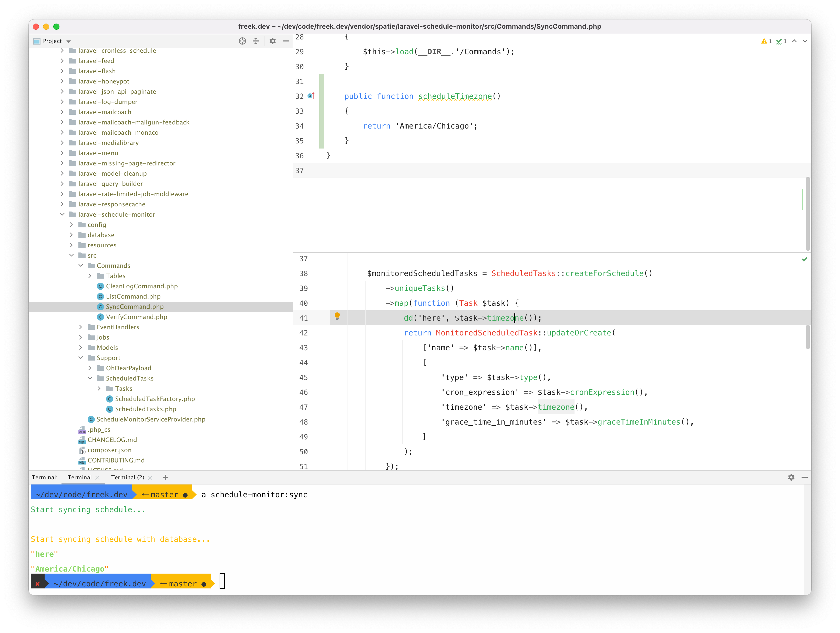
Task: Collapse the Commands folder
Action: (x=80, y=265)
